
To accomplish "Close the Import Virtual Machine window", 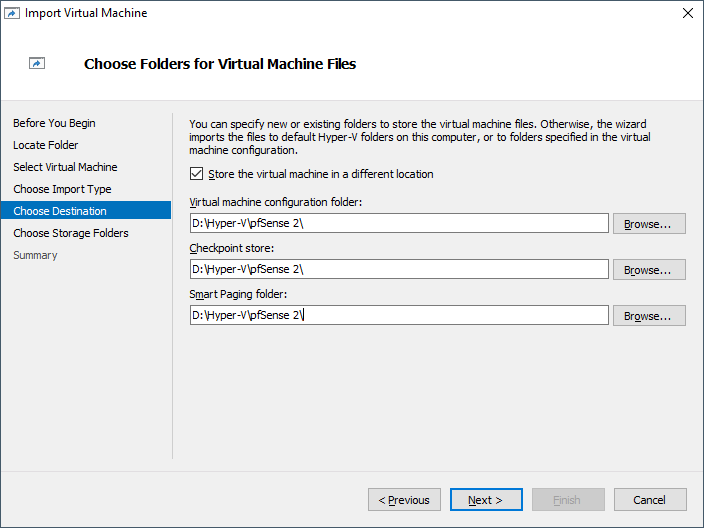I will coord(687,13).
